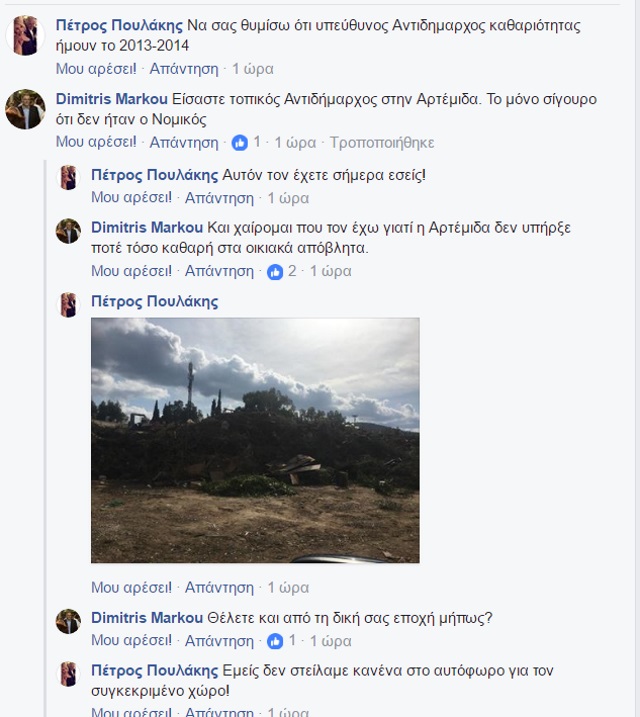Image resolution: width=640 pixels, height=717 pixels.
Task: Open Dimitris Markou's avatar on the Αντιδήμαρχος comment
Action: click(x=25, y=109)
